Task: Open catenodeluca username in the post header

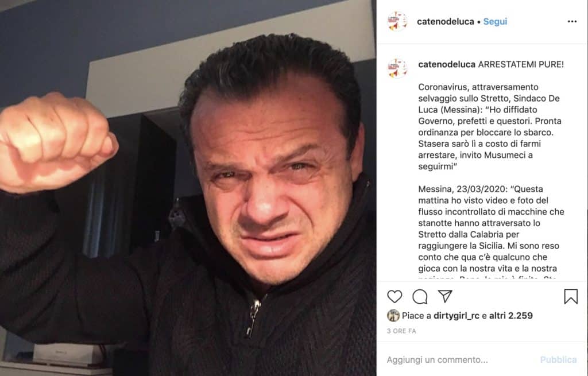Action: (x=446, y=21)
